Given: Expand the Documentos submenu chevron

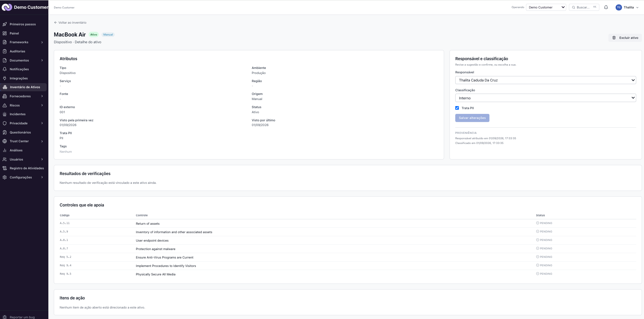Looking at the screenshot, I should [x=42, y=60].
